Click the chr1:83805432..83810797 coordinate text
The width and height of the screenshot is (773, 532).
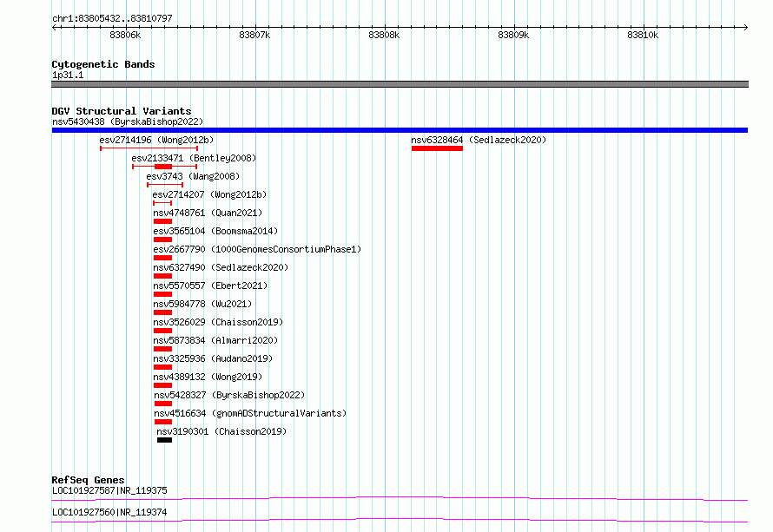112,18
